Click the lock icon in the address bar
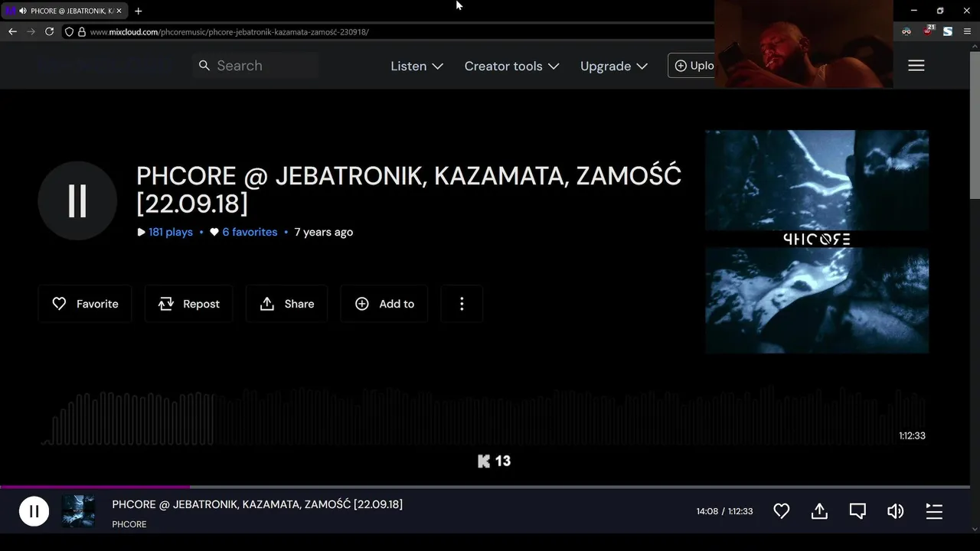The height and width of the screenshot is (551, 980). 81,32
